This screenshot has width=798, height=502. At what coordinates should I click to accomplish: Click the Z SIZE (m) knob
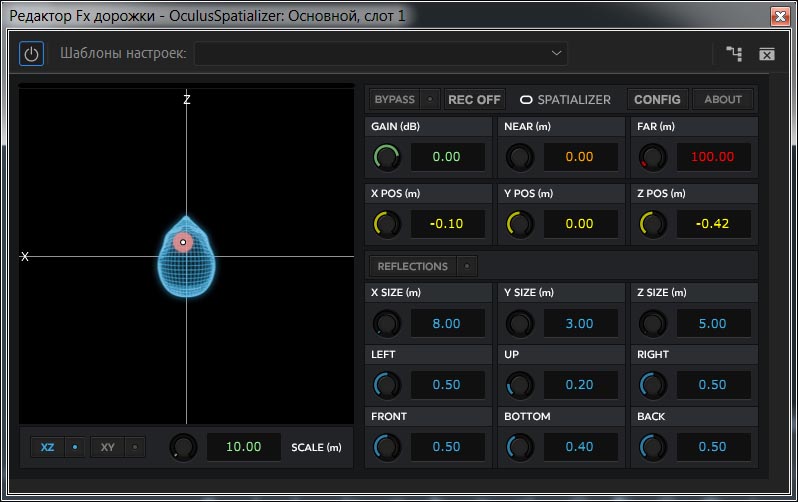[652, 324]
